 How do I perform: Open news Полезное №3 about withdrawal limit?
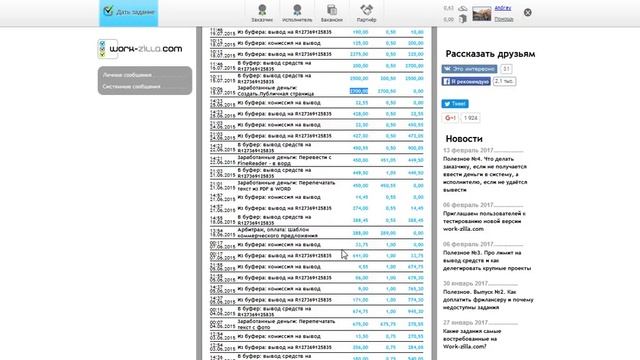(x=487, y=260)
